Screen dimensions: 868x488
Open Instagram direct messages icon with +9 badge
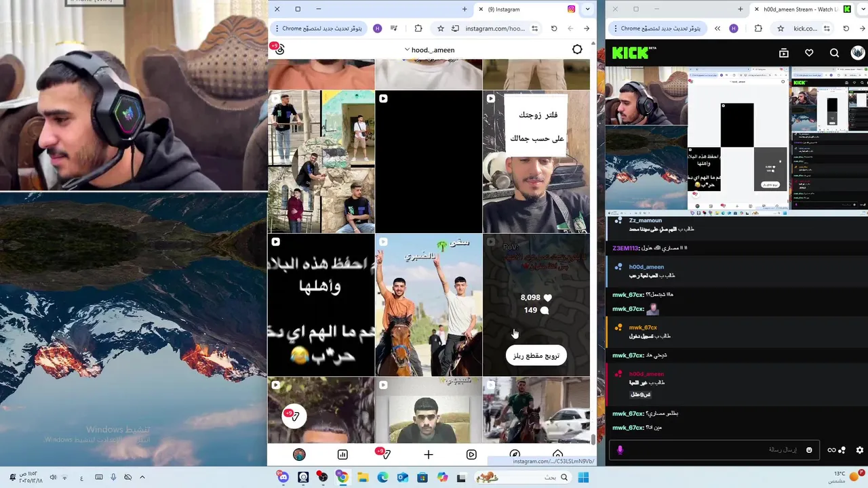384,453
